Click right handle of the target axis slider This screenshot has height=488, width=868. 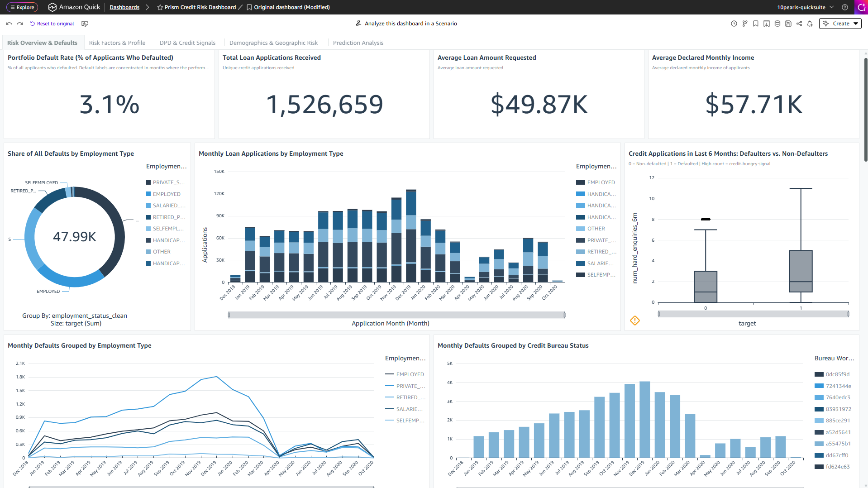coord(848,314)
